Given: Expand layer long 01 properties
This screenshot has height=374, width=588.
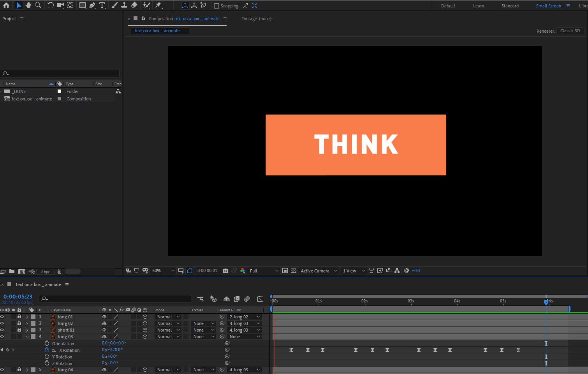Looking at the screenshot, I should (x=27, y=317).
